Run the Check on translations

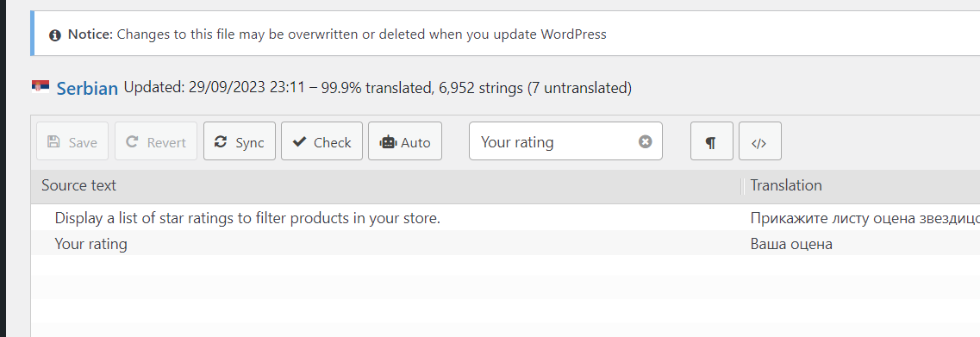pyautogui.click(x=321, y=141)
